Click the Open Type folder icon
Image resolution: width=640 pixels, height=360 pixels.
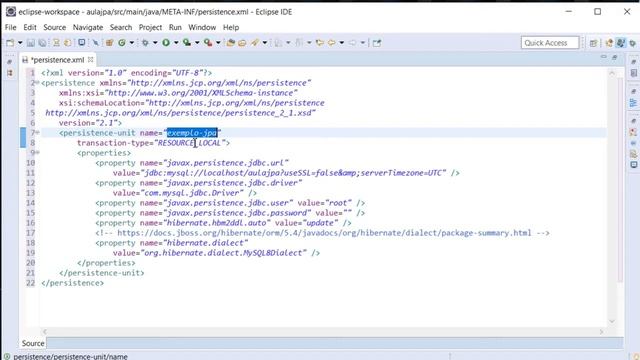pos(231,42)
